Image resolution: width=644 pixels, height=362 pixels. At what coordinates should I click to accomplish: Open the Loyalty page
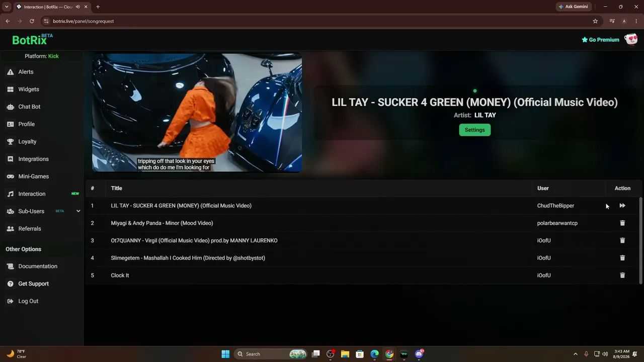coord(28,142)
